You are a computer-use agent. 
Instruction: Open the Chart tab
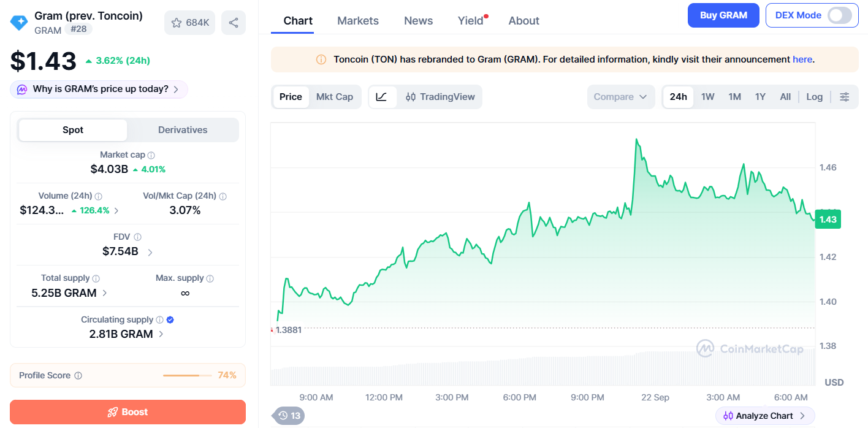tap(298, 21)
